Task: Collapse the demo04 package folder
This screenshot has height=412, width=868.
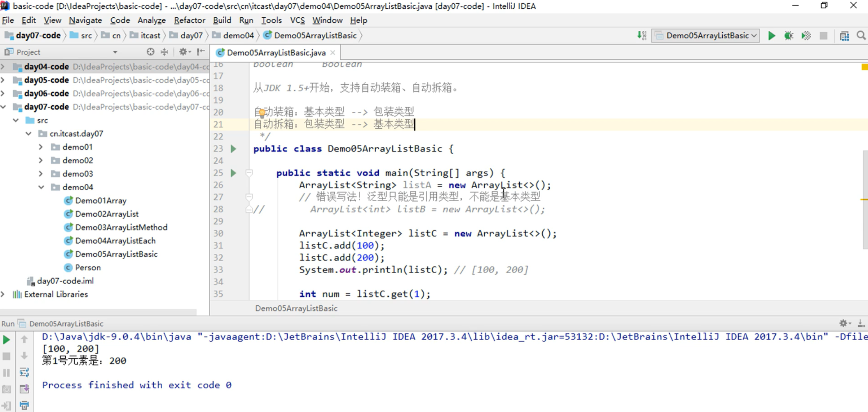Action: click(x=41, y=187)
